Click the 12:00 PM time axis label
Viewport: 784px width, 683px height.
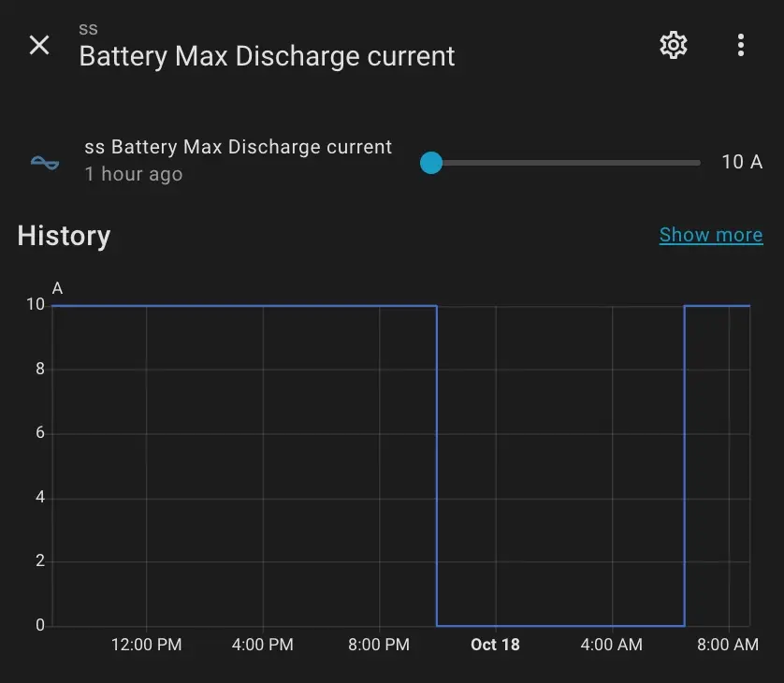[x=146, y=645]
